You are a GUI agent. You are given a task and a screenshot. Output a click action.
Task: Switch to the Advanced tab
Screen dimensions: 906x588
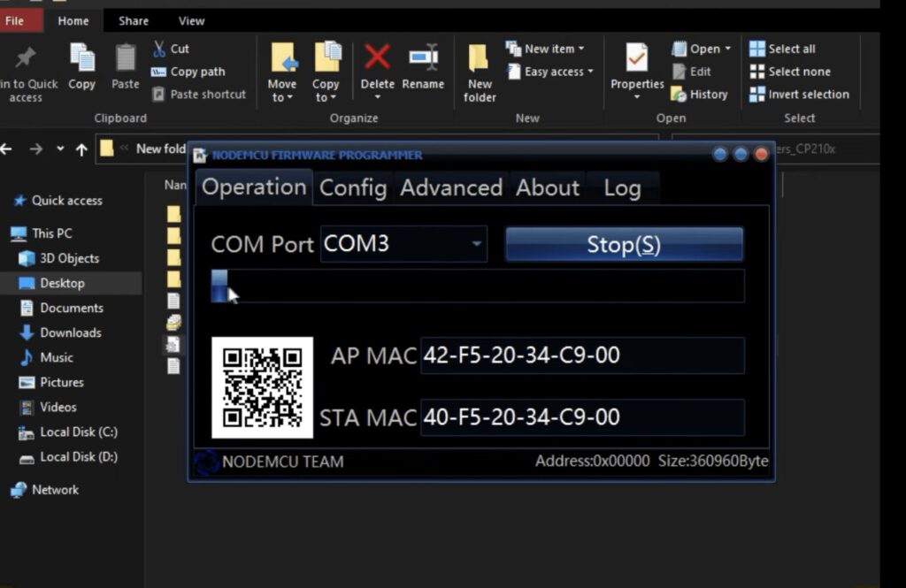pos(451,187)
